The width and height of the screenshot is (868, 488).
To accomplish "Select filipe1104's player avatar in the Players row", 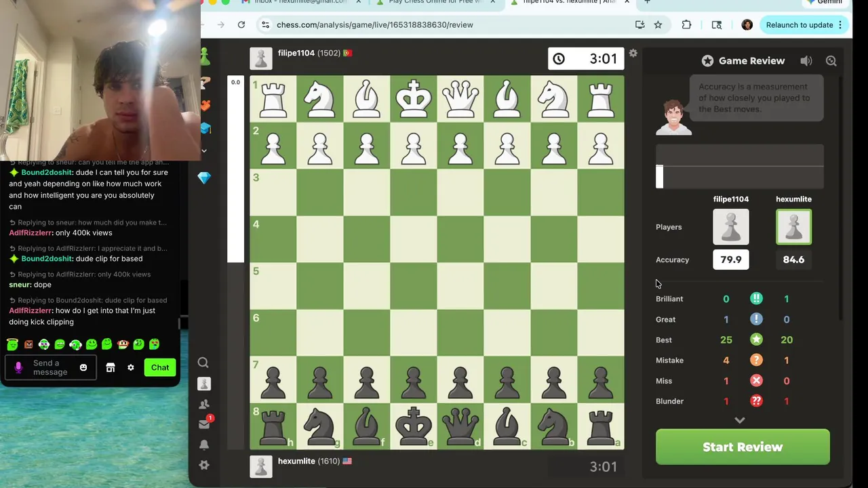I will click(x=731, y=226).
